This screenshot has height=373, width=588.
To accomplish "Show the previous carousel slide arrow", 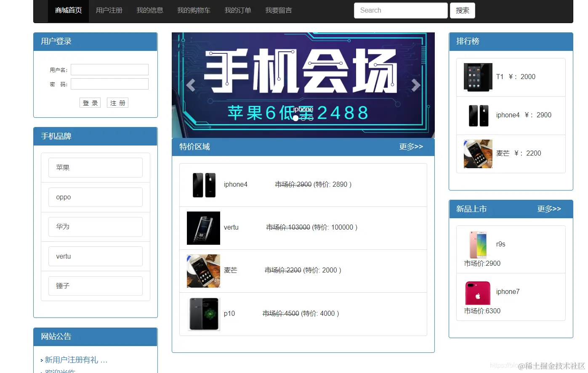I will click(x=191, y=85).
